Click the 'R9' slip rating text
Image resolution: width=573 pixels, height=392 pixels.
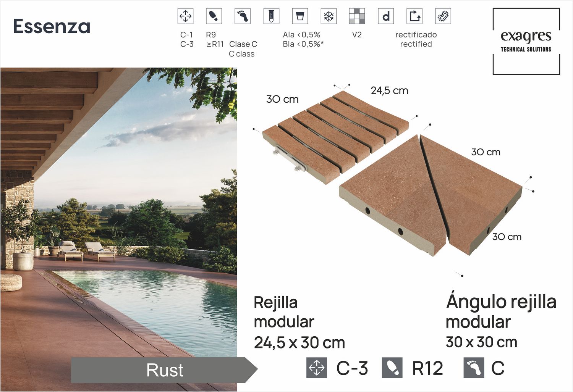tap(211, 35)
